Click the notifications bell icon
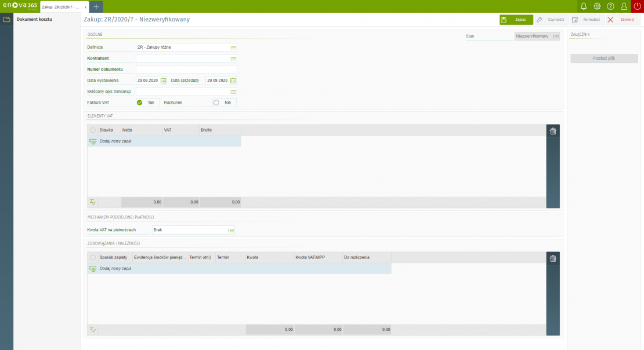Screen dimensions: 644x350 [x=584, y=6]
